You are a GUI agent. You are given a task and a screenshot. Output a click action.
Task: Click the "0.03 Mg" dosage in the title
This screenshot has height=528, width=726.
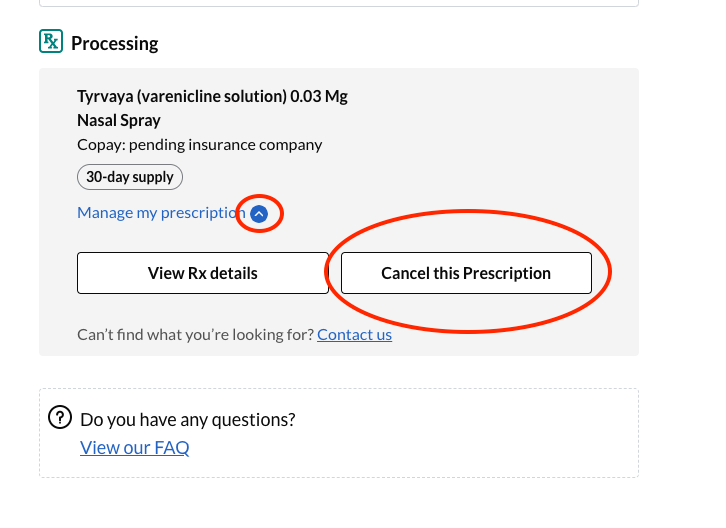[319, 96]
